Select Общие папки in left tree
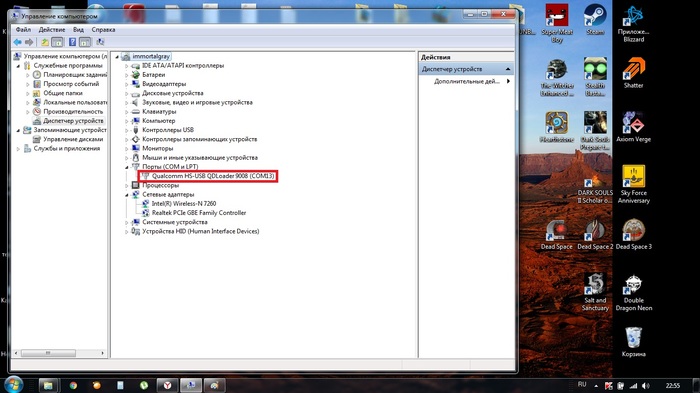The width and height of the screenshot is (700, 393). pos(63,93)
